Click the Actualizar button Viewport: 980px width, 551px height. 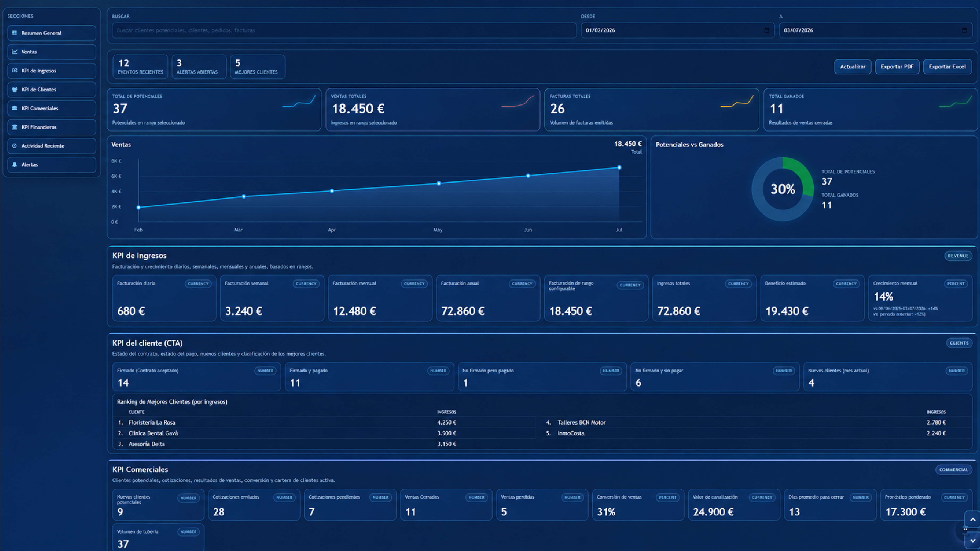[853, 66]
